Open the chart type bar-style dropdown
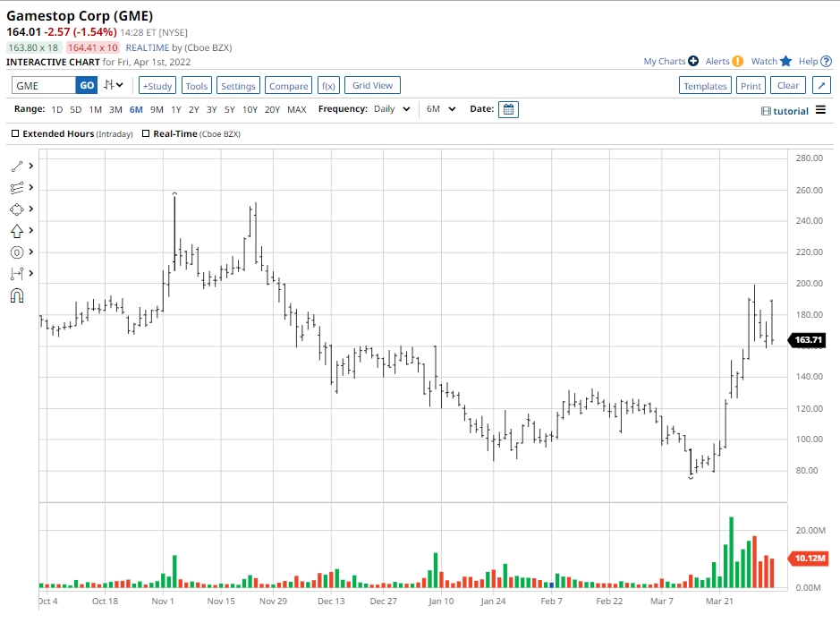 pyautogui.click(x=114, y=85)
